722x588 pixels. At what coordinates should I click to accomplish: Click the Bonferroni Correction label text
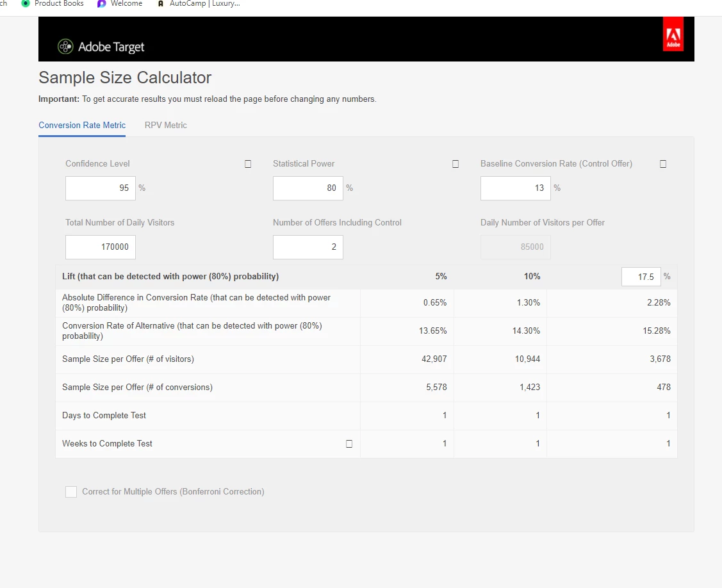click(173, 492)
